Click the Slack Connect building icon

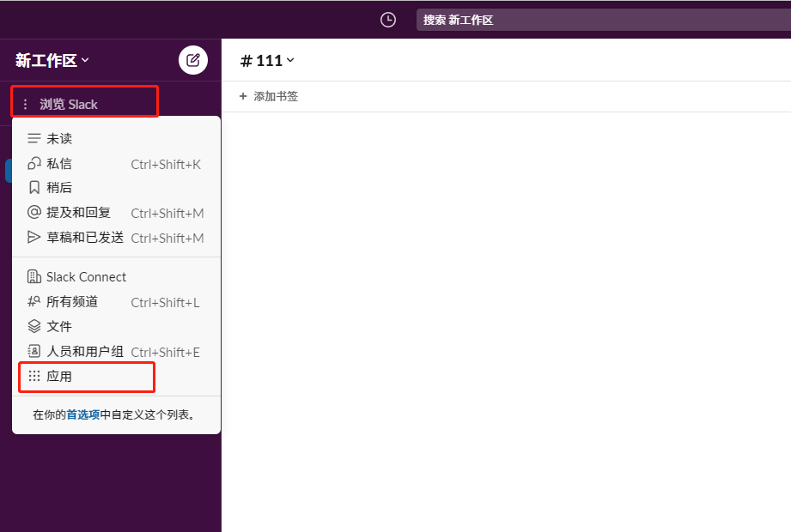click(x=33, y=276)
